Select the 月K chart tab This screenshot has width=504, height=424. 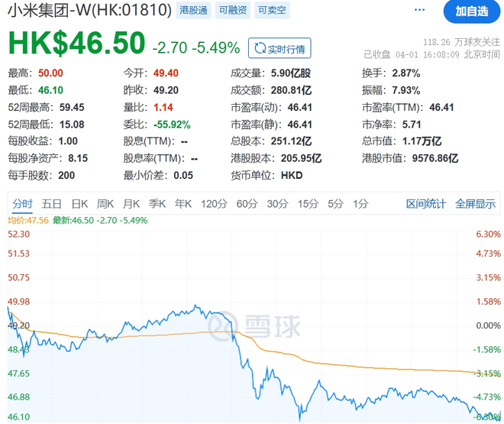coord(131,204)
